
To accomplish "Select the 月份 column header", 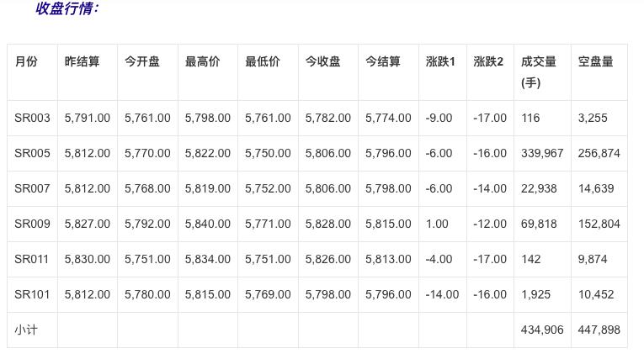I will point(26,62).
